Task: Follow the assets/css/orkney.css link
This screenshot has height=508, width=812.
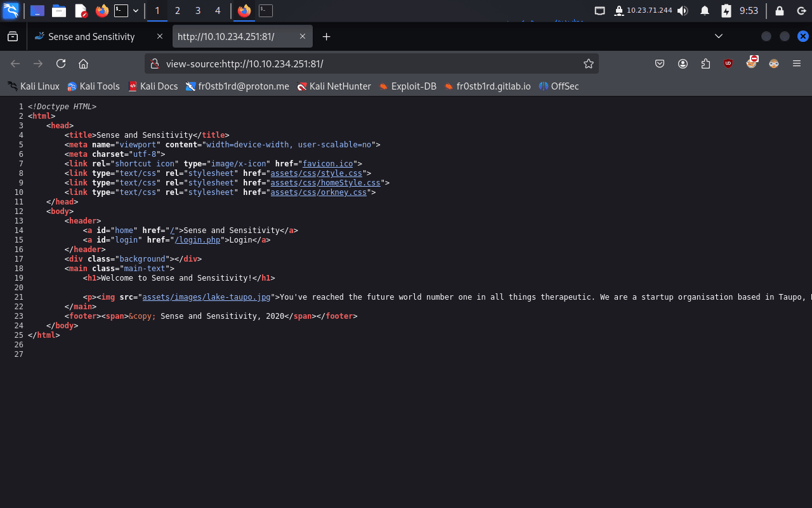Action: (x=318, y=192)
